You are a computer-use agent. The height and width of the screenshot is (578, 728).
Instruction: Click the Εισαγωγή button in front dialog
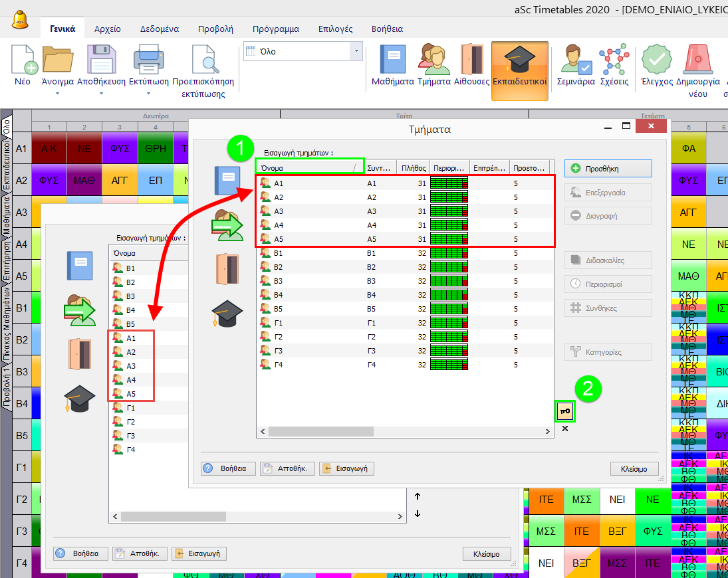pos(346,468)
